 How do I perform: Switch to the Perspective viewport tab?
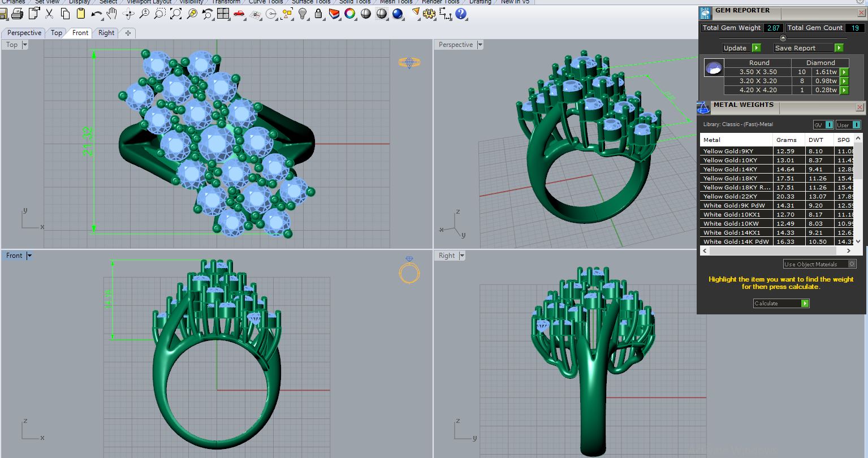click(24, 33)
